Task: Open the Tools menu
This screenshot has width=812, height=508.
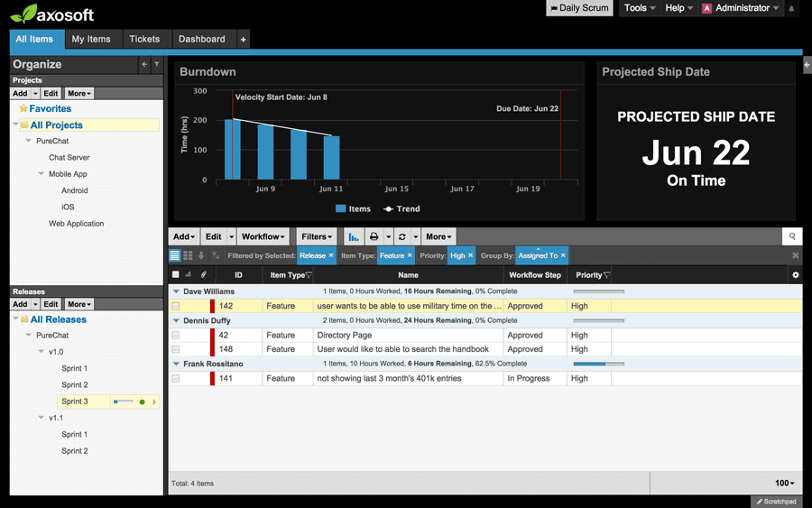Action: 640,8
